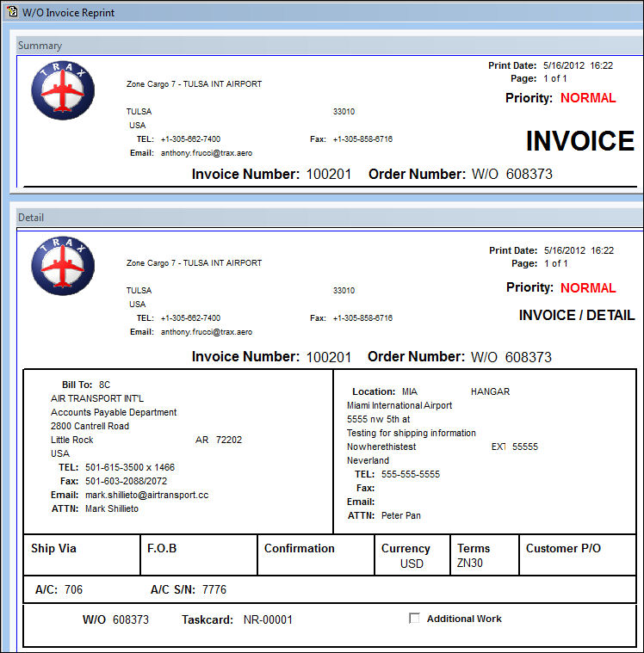Click Accounts Payable Department line

(x=114, y=412)
